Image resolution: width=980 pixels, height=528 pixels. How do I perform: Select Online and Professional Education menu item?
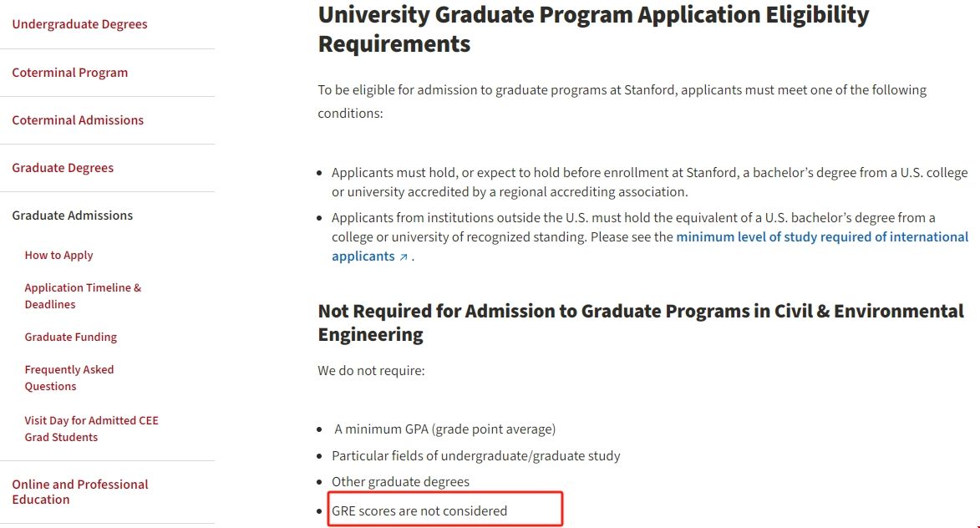[x=80, y=492]
